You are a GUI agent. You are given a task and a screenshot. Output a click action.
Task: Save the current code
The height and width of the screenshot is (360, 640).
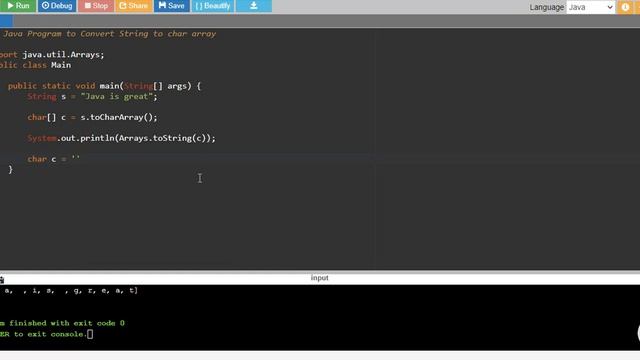pyautogui.click(x=171, y=6)
